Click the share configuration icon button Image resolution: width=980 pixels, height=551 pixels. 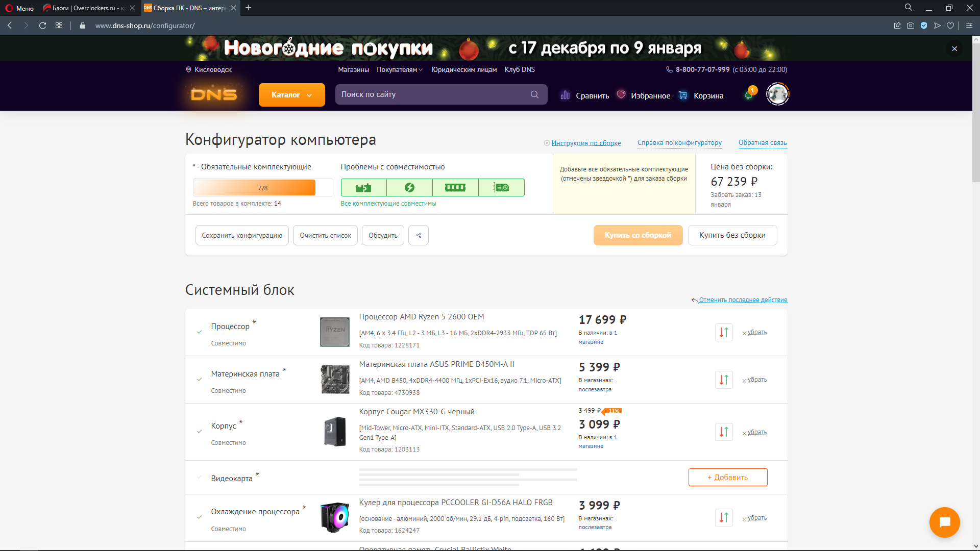tap(418, 235)
